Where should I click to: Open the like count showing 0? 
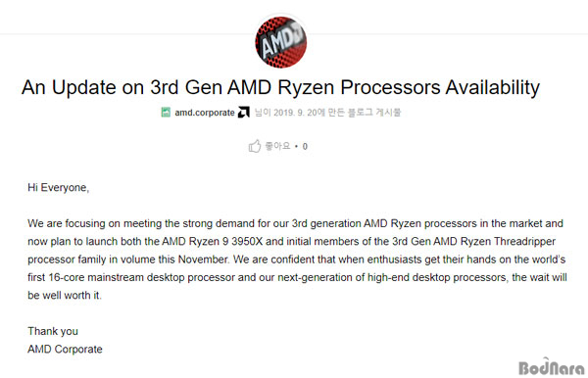point(305,147)
